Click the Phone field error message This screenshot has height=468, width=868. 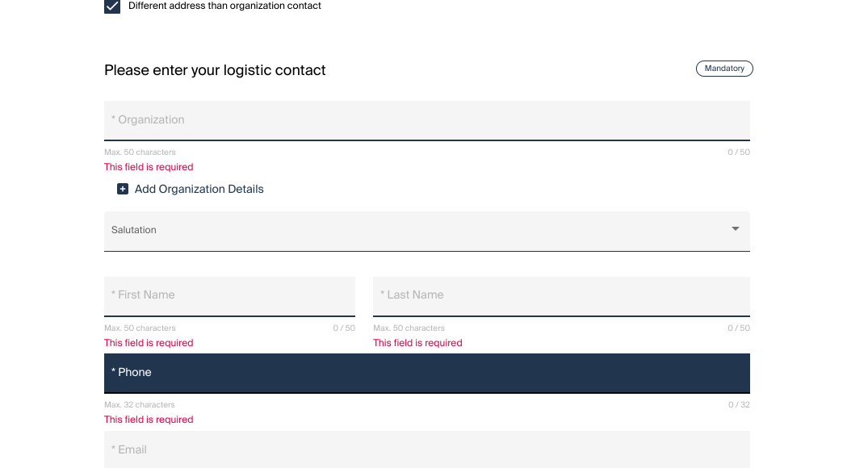coord(149,420)
